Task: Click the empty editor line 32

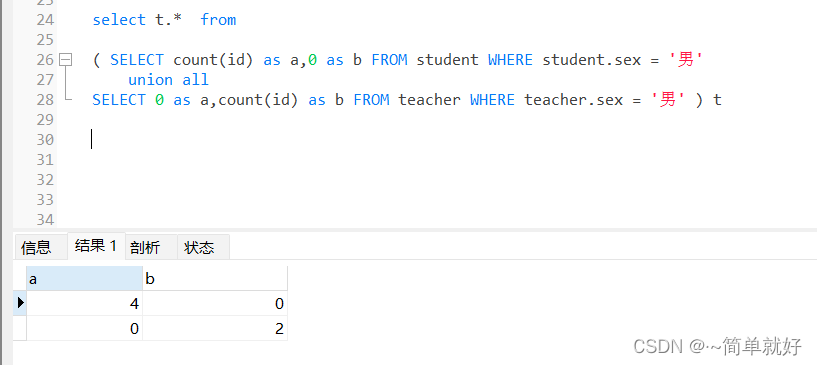Action: (x=437, y=180)
